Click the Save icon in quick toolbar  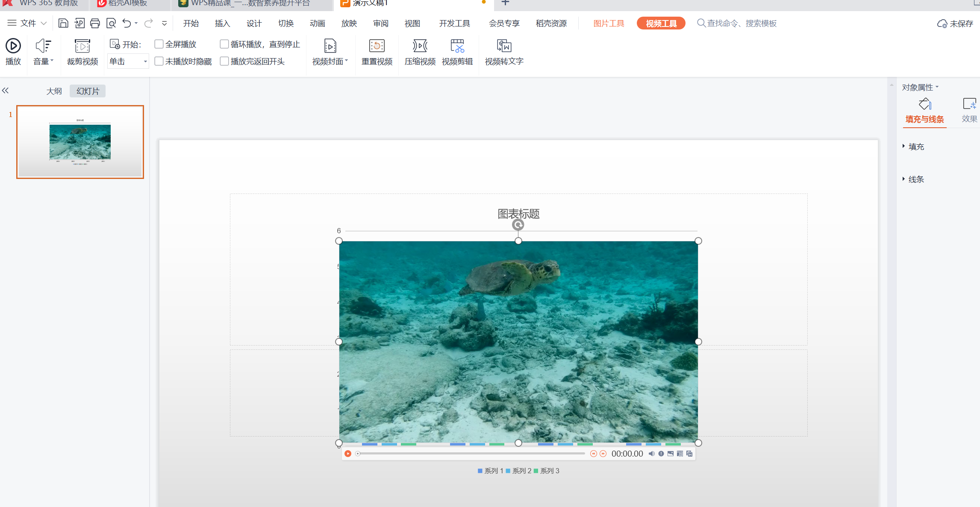tap(63, 23)
